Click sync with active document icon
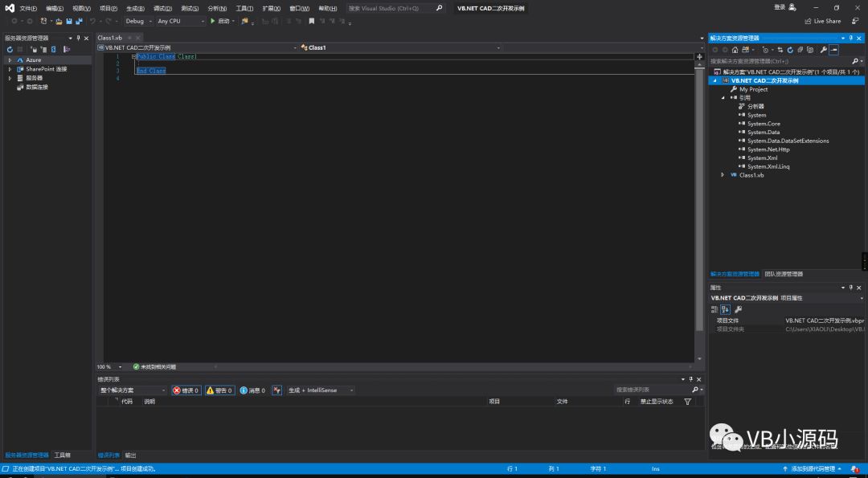868x478 pixels. [x=780, y=50]
